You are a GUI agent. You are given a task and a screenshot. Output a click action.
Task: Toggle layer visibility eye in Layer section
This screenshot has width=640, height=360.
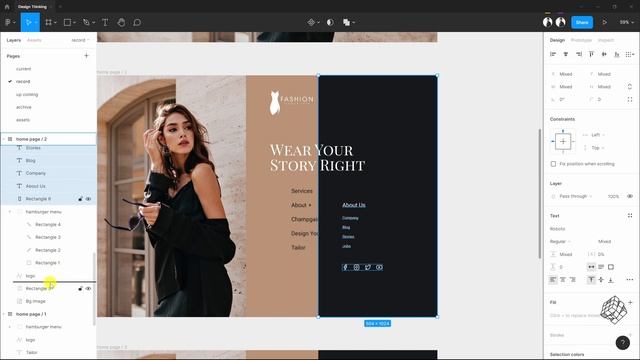point(630,196)
